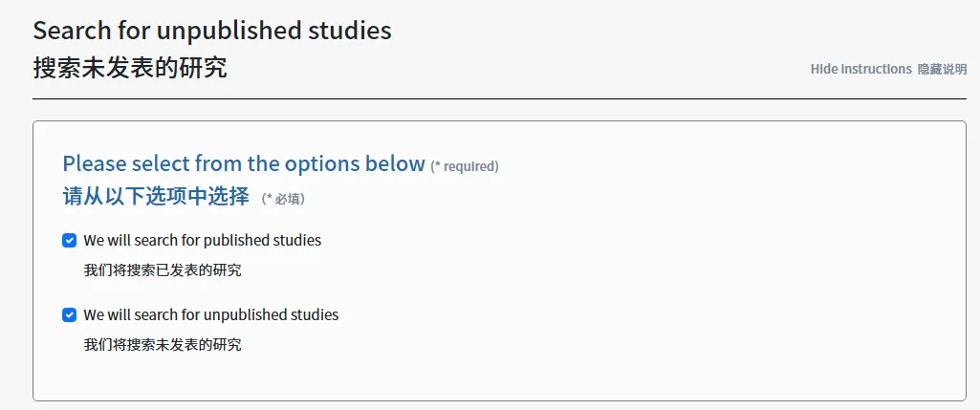
Task: Click the 'We will search for unpublished studies' label
Action: tap(211, 315)
